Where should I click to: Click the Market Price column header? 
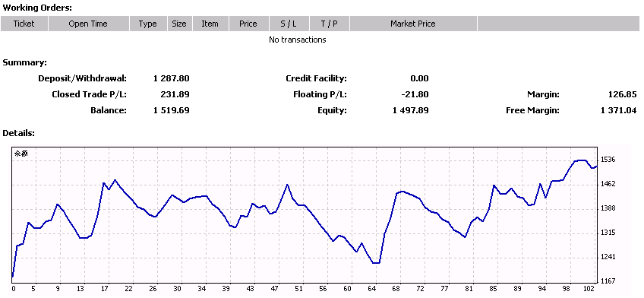(413, 24)
